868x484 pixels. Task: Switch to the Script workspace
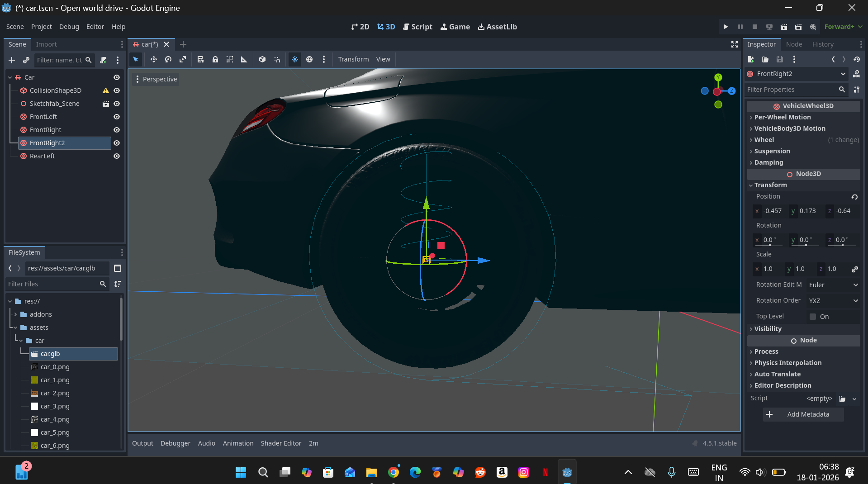point(417,27)
